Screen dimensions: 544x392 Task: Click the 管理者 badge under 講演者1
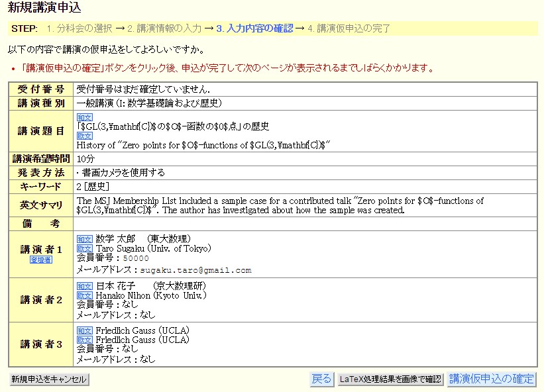pyautogui.click(x=40, y=260)
